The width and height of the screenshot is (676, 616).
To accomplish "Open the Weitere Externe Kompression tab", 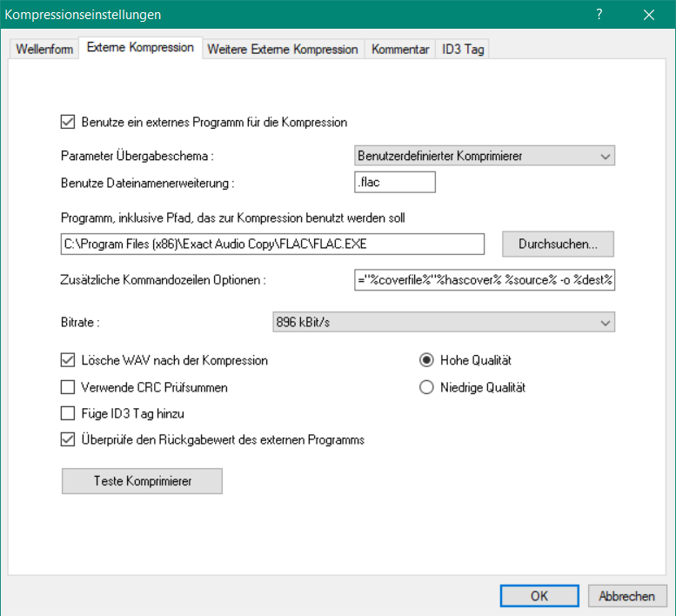I will tap(283, 49).
